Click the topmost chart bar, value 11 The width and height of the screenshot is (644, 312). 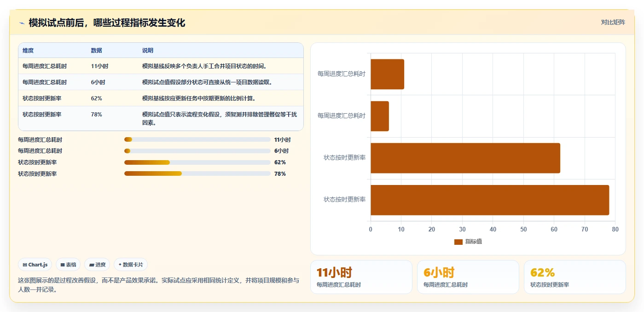pos(387,74)
